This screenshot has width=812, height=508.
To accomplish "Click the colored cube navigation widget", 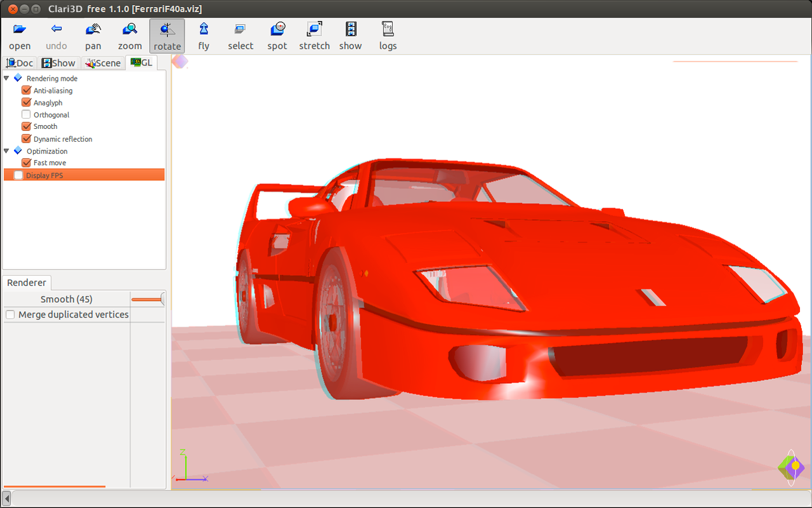I will (x=791, y=468).
